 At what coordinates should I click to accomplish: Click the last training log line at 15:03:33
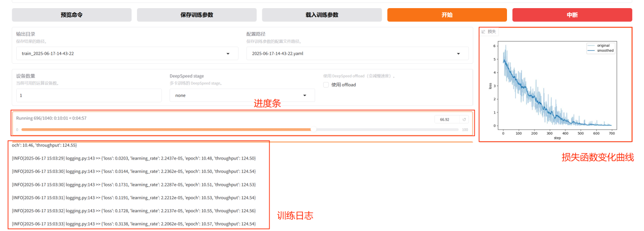click(133, 223)
